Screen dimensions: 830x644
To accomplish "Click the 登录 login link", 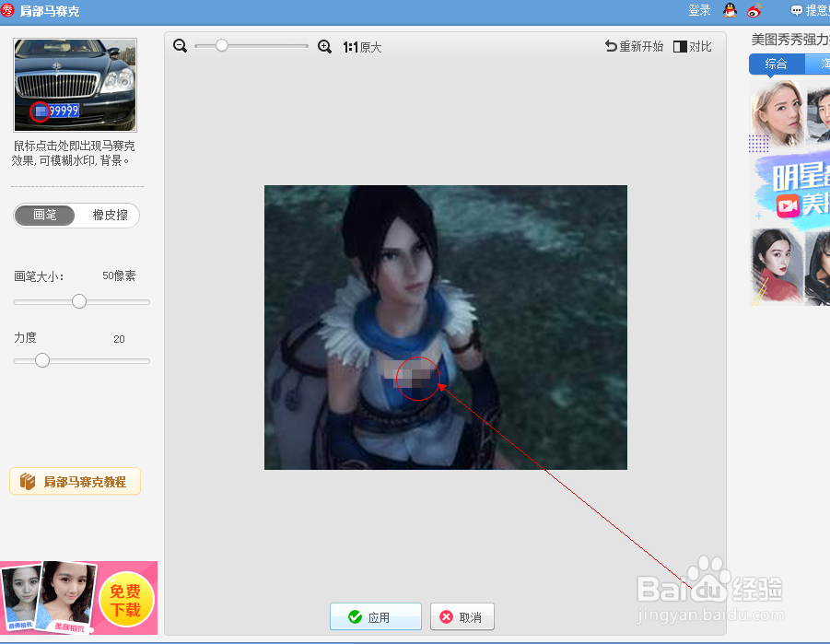I will click(x=699, y=10).
